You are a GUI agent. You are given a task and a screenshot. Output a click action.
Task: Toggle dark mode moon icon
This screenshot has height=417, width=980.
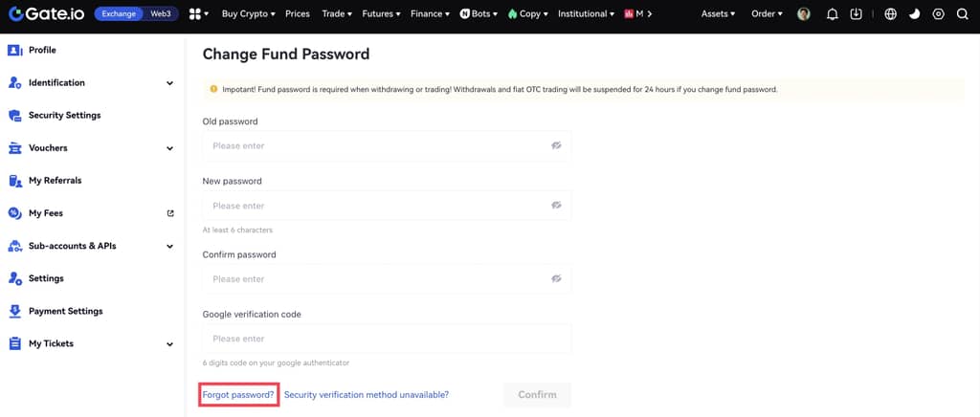tap(915, 14)
